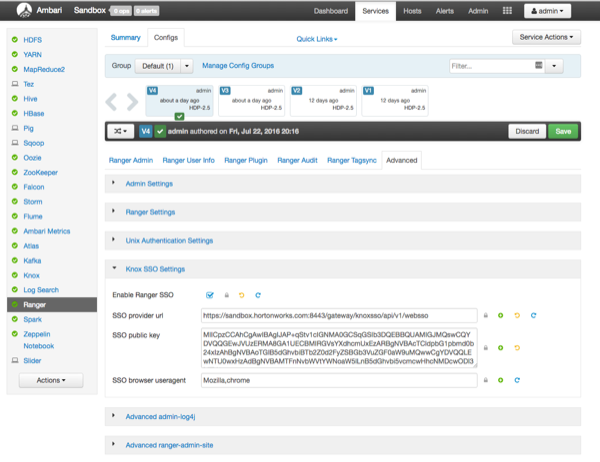Click blue refresh icon for SSO browser useragent
The width and height of the screenshot is (600, 462).
point(517,380)
